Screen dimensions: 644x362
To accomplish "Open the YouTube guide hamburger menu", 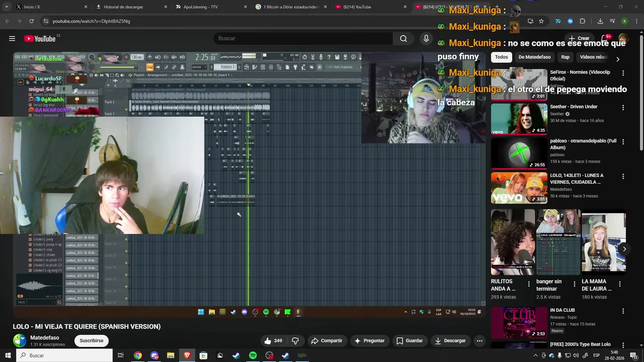I will (x=12, y=39).
